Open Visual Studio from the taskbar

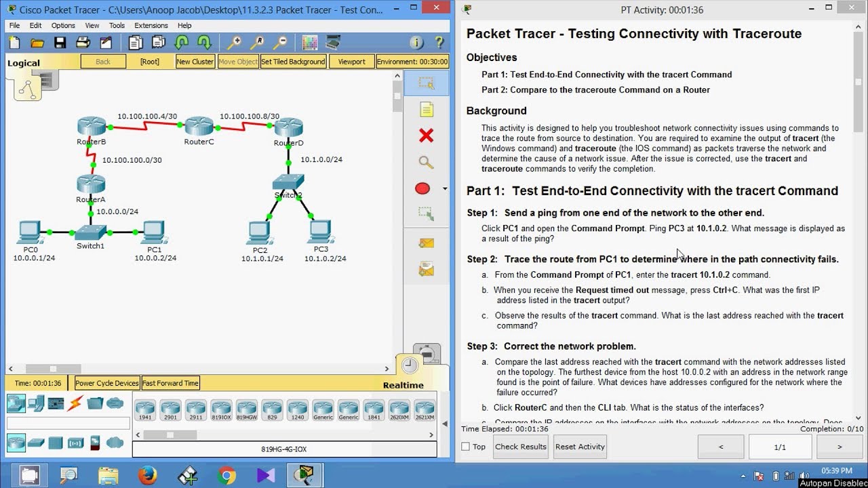266,476
